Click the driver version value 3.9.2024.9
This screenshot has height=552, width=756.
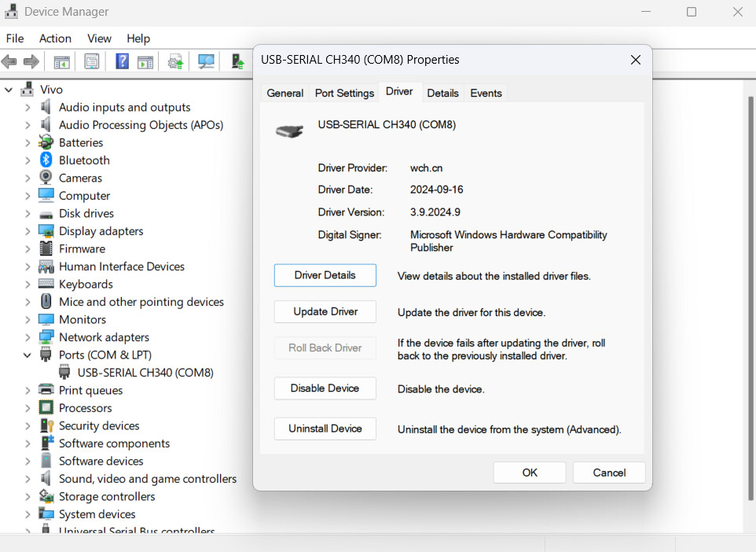[435, 212]
